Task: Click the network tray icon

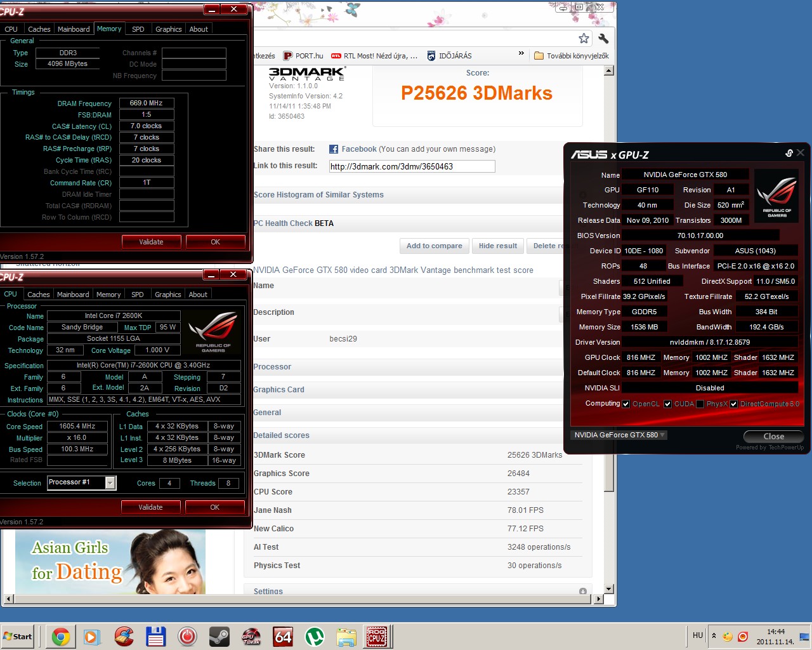Action: pyautogui.click(x=804, y=636)
